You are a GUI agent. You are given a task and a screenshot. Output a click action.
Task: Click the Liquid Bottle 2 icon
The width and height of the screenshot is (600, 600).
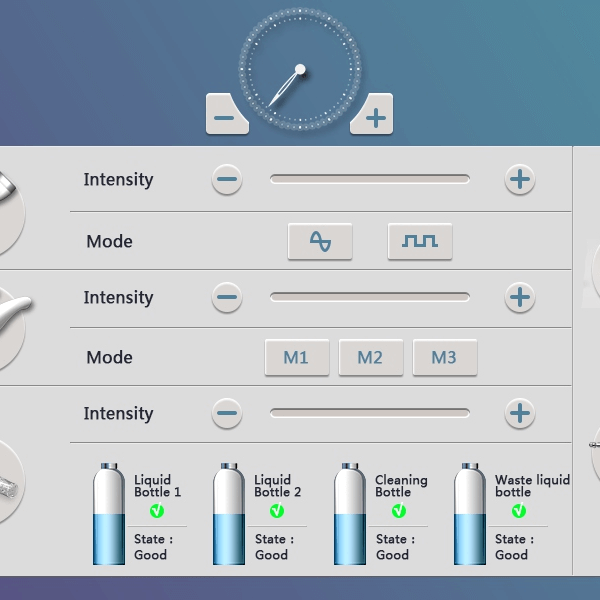pyautogui.click(x=229, y=514)
